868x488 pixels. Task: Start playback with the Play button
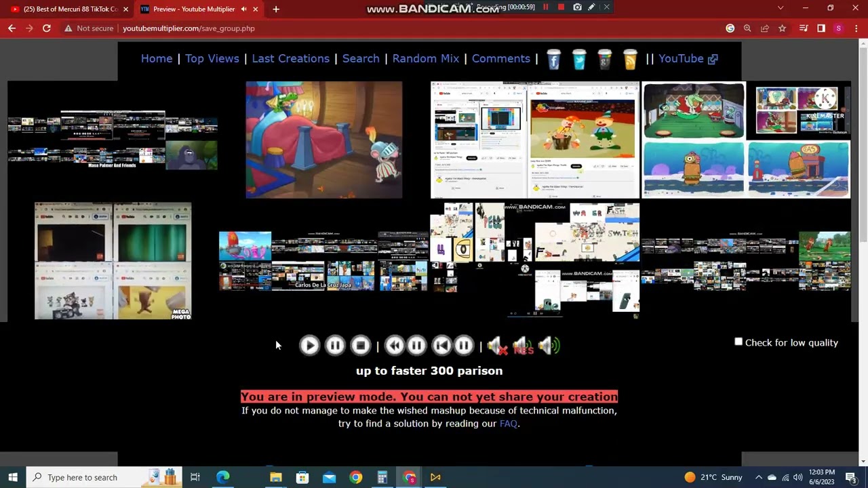309,346
